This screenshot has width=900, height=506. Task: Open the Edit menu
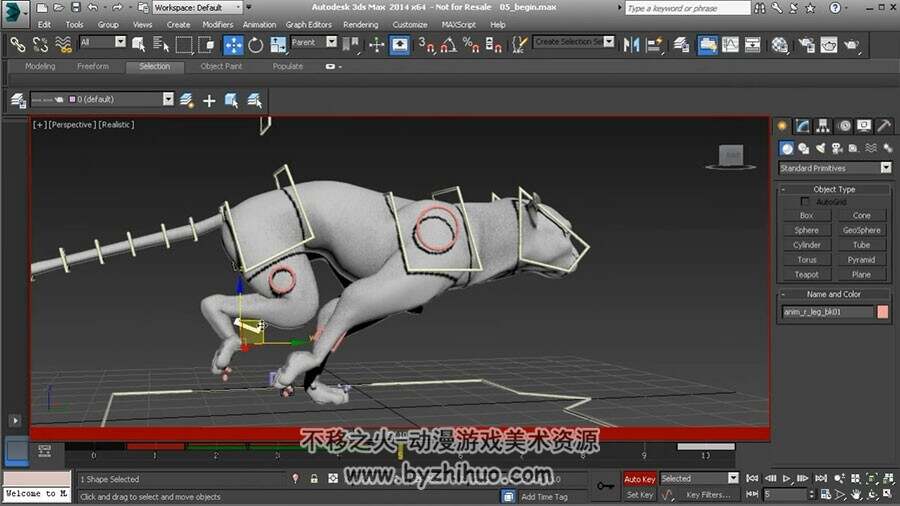point(44,25)
